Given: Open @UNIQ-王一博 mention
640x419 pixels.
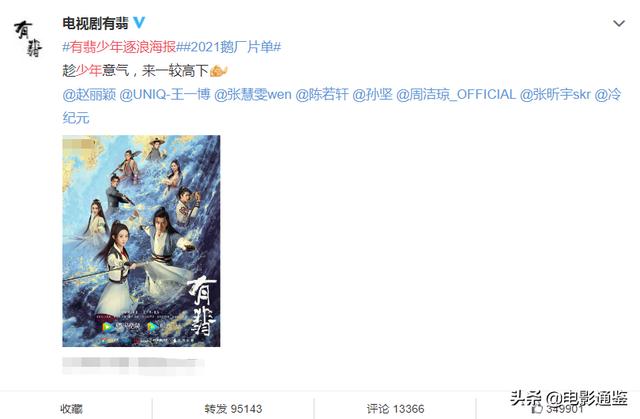Looking at the screenshot, I should 165,95.
